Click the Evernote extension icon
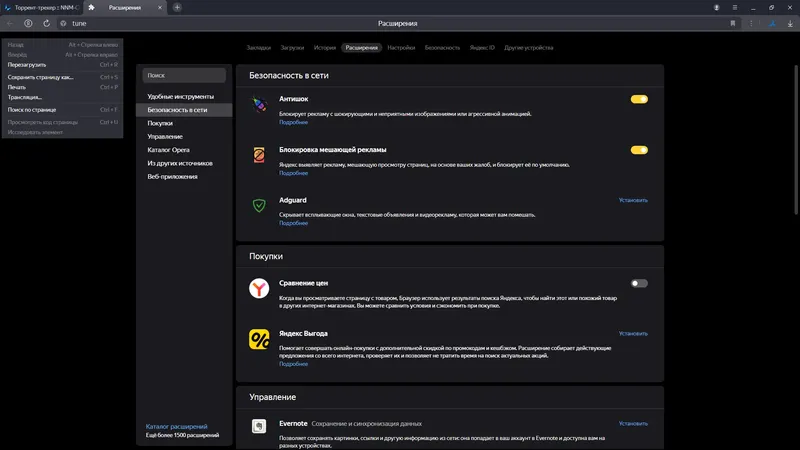 pos(258,427)
